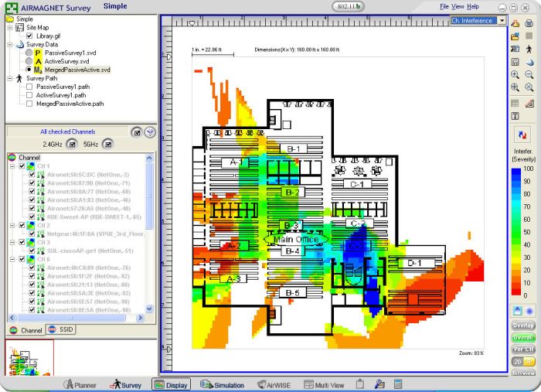Viewport: 541px width, 392px height.
Task: Click the 802.11 b mode button
Action: click(x=349, y=6)
